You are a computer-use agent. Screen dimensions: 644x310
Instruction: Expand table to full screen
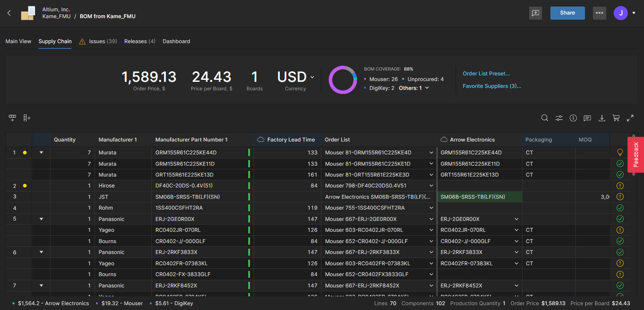coord(630,118)
